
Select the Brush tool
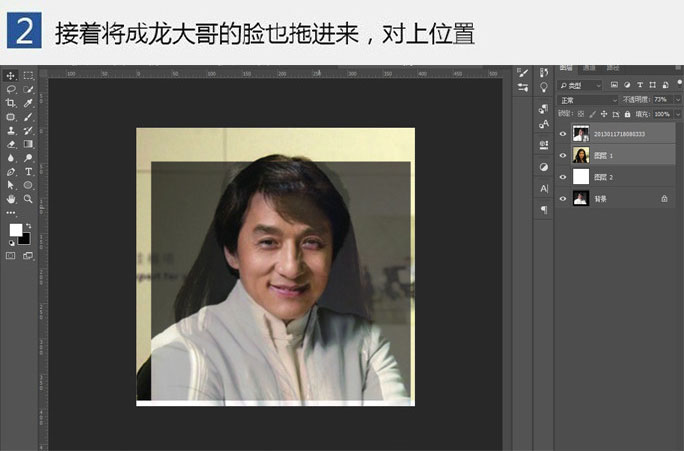28,117
